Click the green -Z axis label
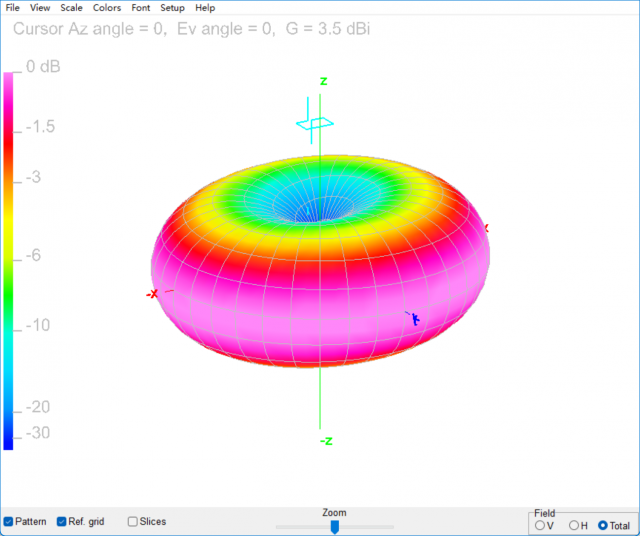This screenshot has height=536, width=640. 325,441
